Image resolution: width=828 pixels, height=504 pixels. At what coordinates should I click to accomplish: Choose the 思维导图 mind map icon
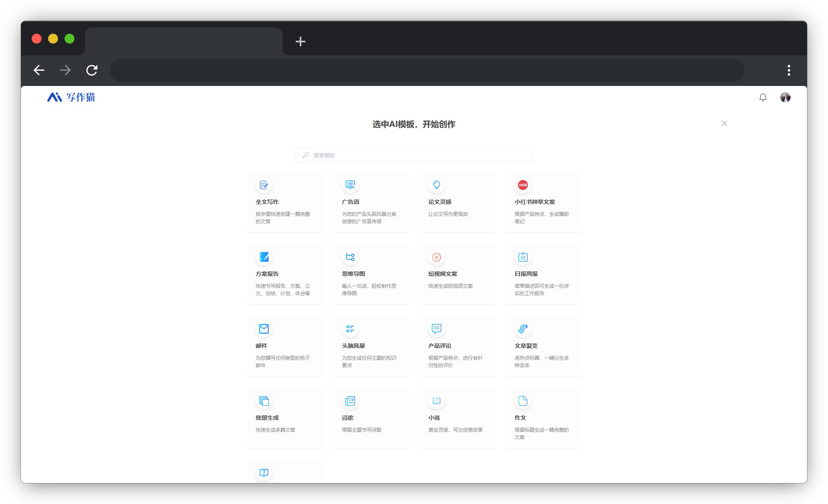350,257
